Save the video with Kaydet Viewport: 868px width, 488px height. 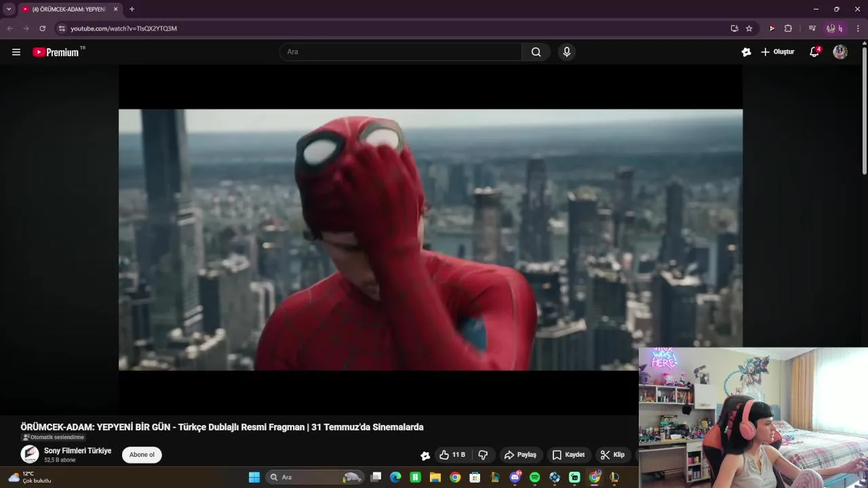(568, 455)
